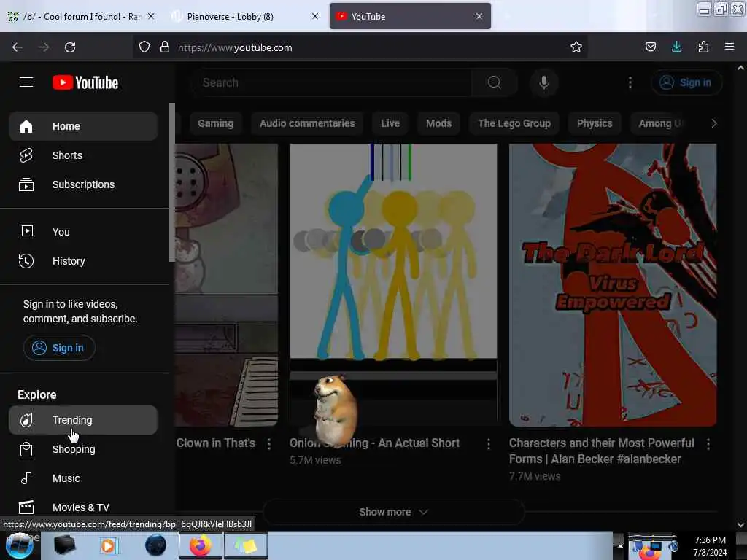The image size is (747, 560).
Task: Click page scrollbar down arrow
Action: pos(740,525)
